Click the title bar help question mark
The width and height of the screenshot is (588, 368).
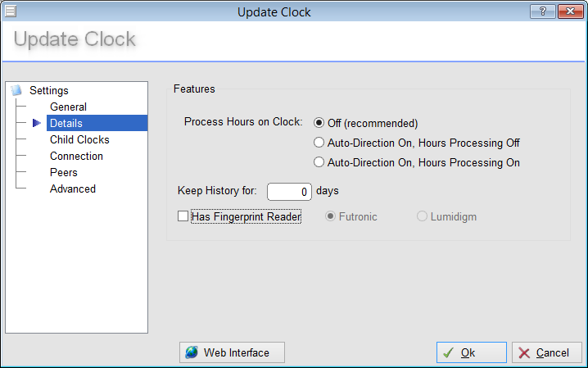[x=542, y=11]
